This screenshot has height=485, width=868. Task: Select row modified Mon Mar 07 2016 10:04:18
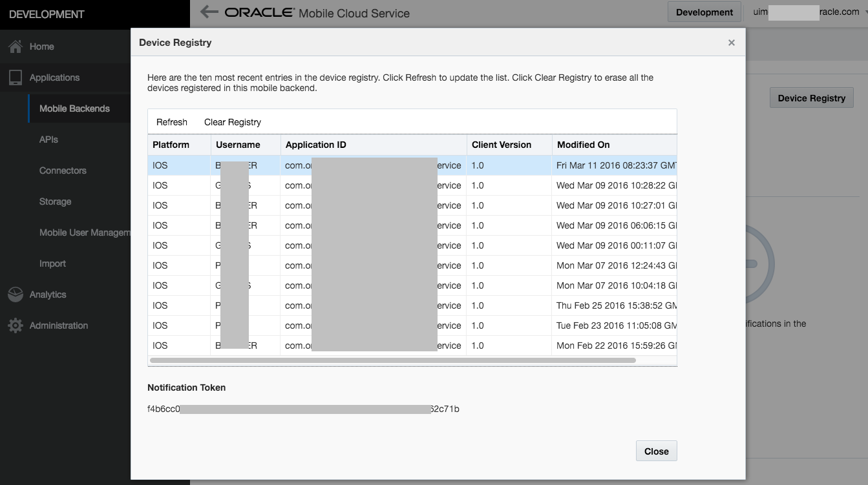pos(412,285)
